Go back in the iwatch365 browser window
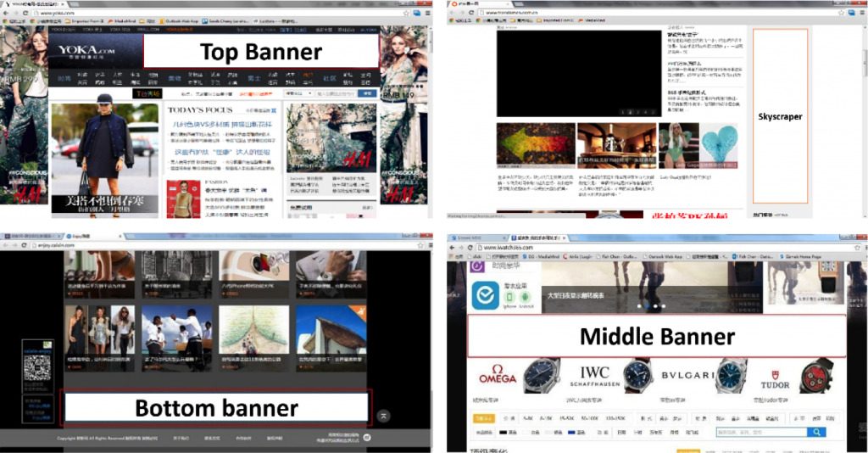The height and width of the screenshot is (453, 868). point(453,248)
